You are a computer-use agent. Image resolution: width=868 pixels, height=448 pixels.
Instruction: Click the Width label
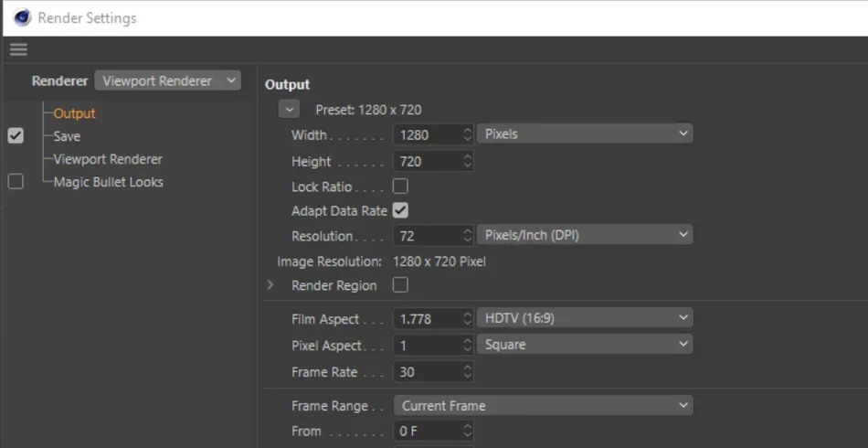click(x=309, y=134)
